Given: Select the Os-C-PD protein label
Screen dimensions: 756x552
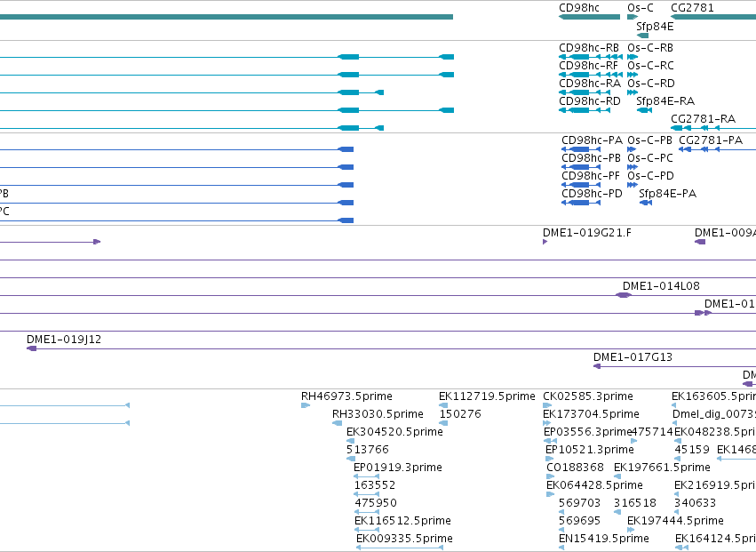Looking at the screenshot, I should pyautogui.click(x=650, y=176).
